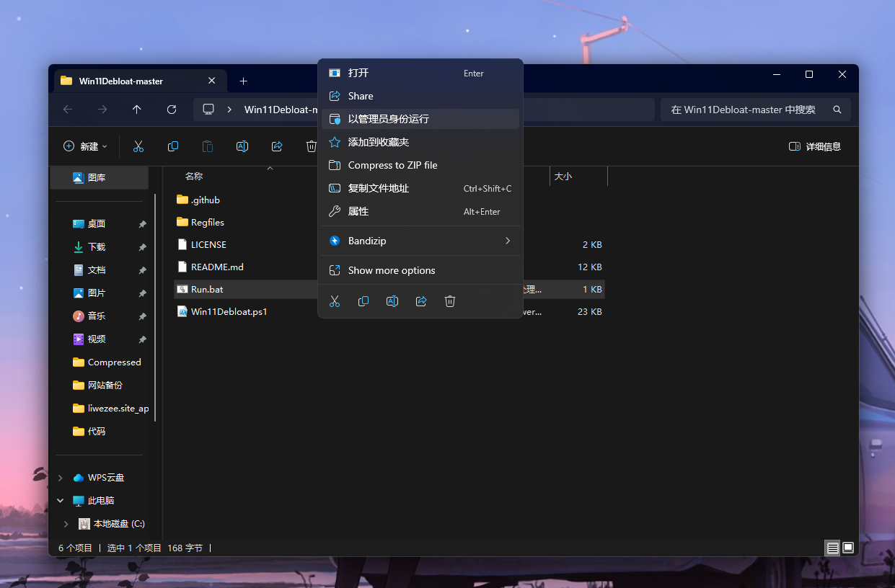Click the share icon in context menu bottom row

[421, 301]
